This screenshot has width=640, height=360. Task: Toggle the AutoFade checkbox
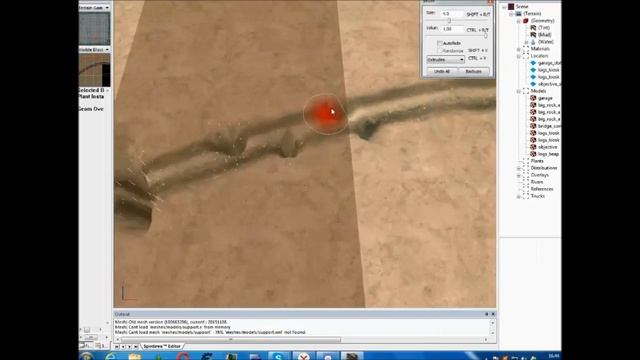point(440,43)
